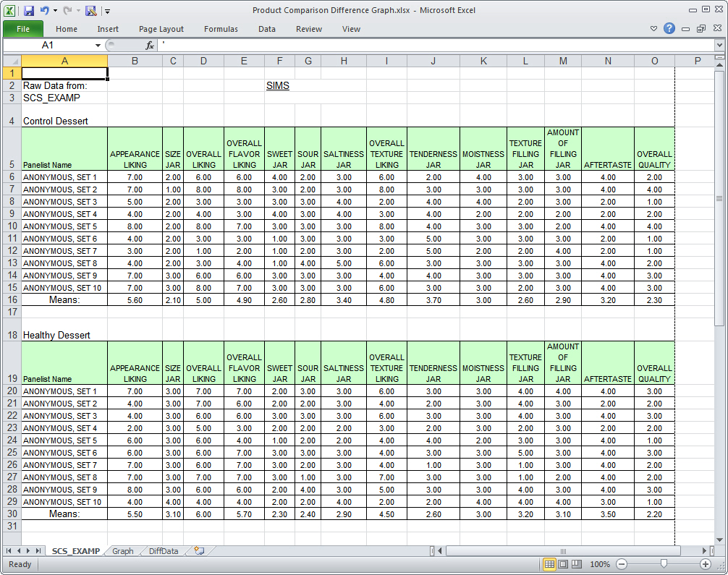Zoom in with the plus button
Image resolution: width=728 pixels, height=575 pixels.
(706, 564)
